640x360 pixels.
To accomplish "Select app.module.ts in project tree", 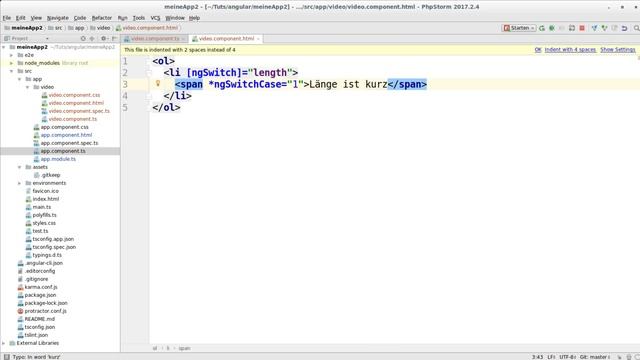I will point(58,159).
